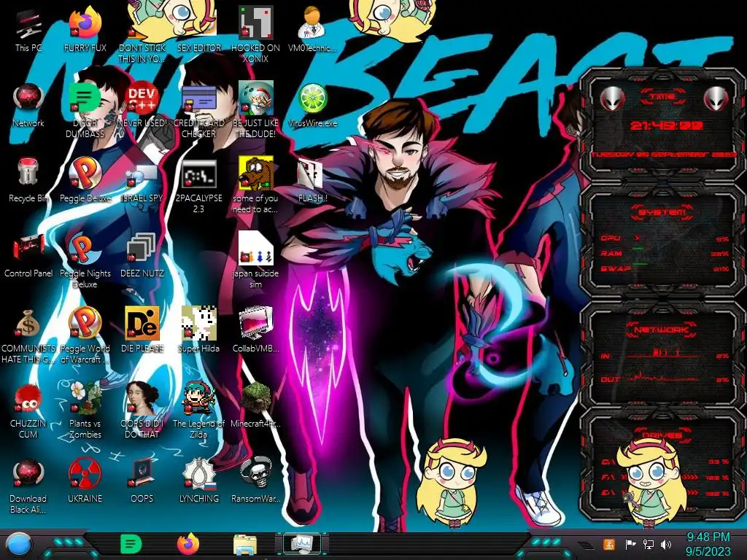
Task: Launch Peggle World of Warcraft icon
Action: point(85,335)
